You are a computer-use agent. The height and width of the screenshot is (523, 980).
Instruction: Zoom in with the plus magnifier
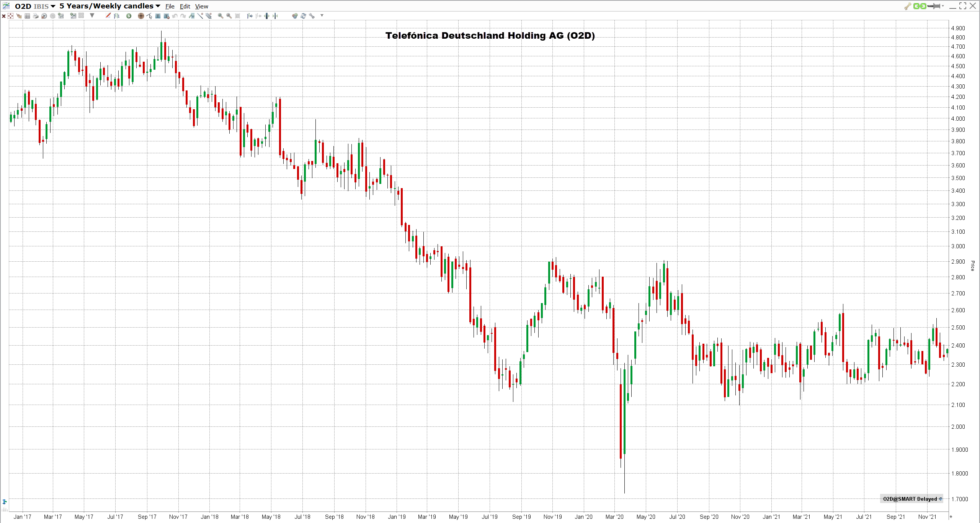[220, 16]
